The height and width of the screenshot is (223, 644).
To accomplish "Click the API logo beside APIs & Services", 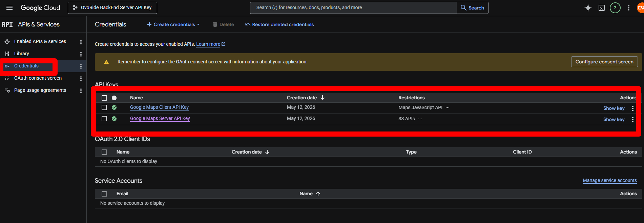I will coord(7,24).
